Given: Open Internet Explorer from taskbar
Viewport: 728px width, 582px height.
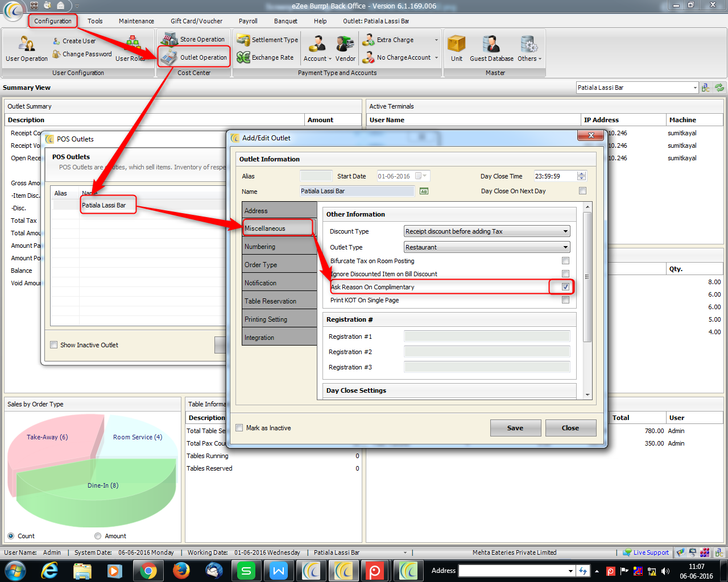Looking at the screenshot, I should pos(50,571).
